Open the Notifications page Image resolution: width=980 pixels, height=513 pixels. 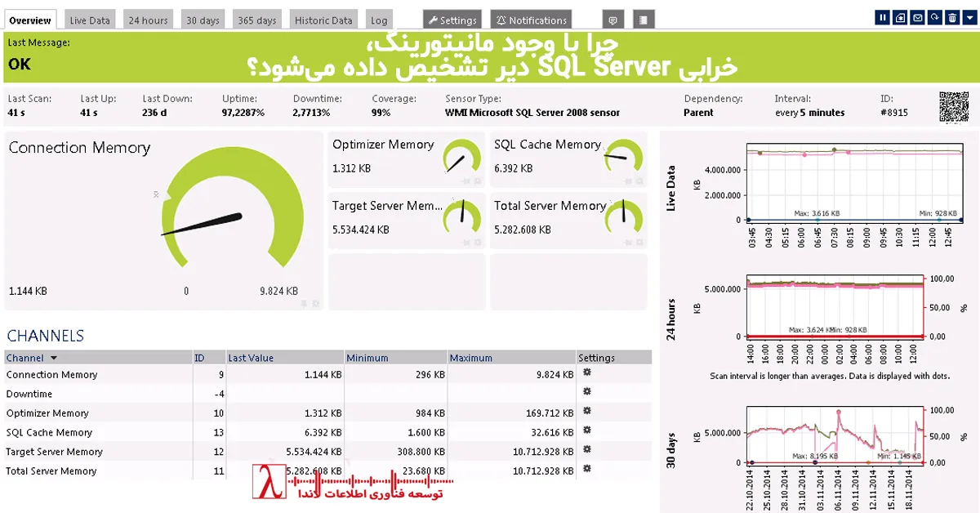point(531,19)
